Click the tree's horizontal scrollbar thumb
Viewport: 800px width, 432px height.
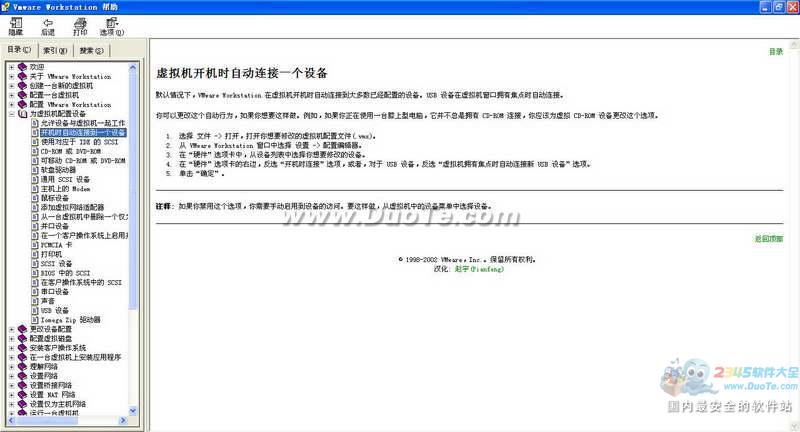pyautogui.click(x=46, y=420)
